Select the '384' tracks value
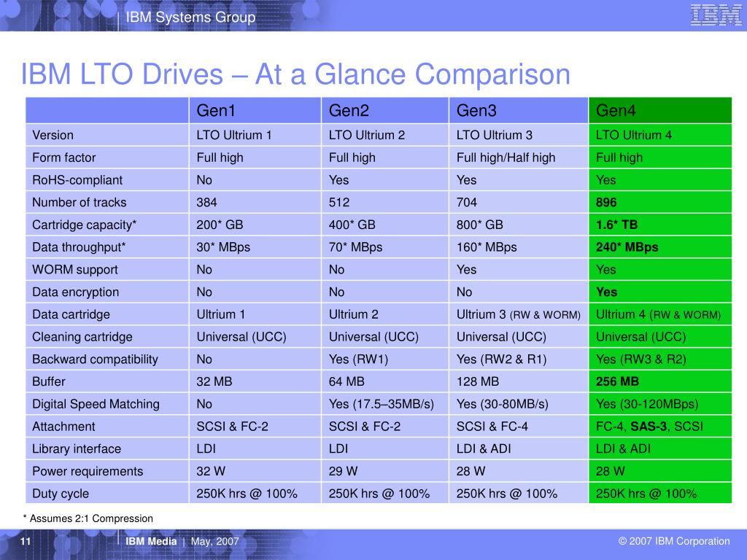Viewport: 747px width, 560px height. 206,203
